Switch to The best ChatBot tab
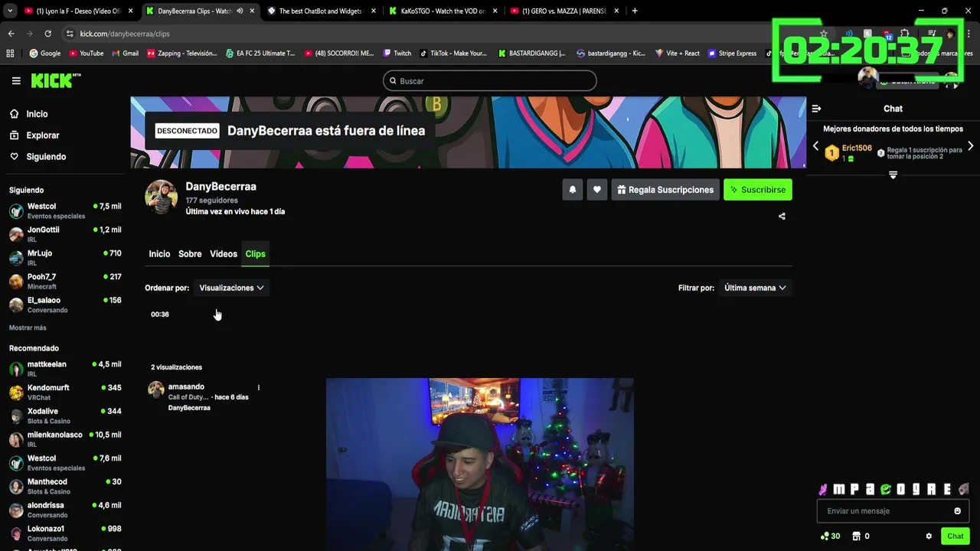980x551 pixels. click(322, 11)
